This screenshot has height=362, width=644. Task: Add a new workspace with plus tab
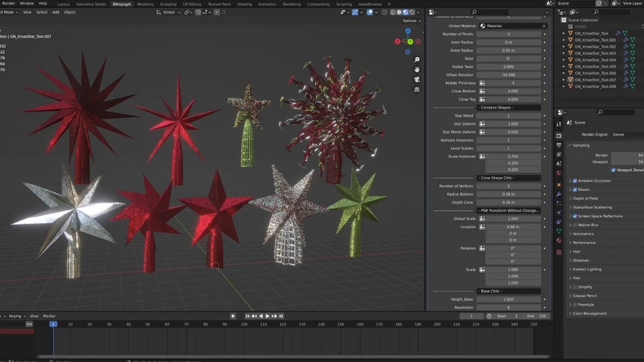[x=390, y=4]
